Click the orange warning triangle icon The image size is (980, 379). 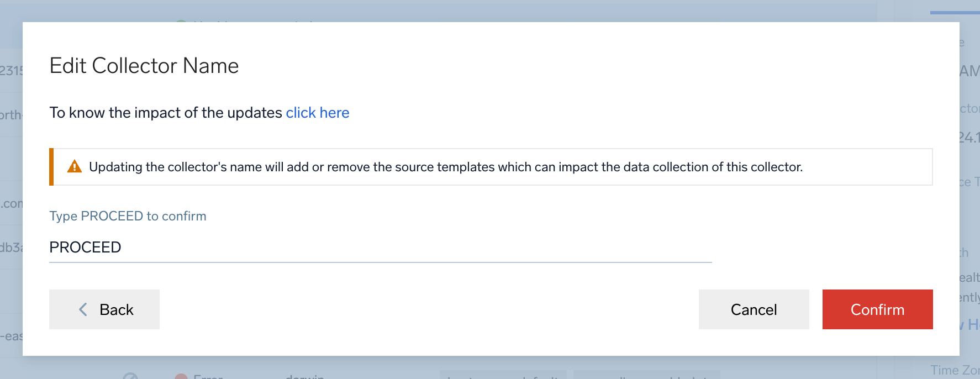point(74,166)
